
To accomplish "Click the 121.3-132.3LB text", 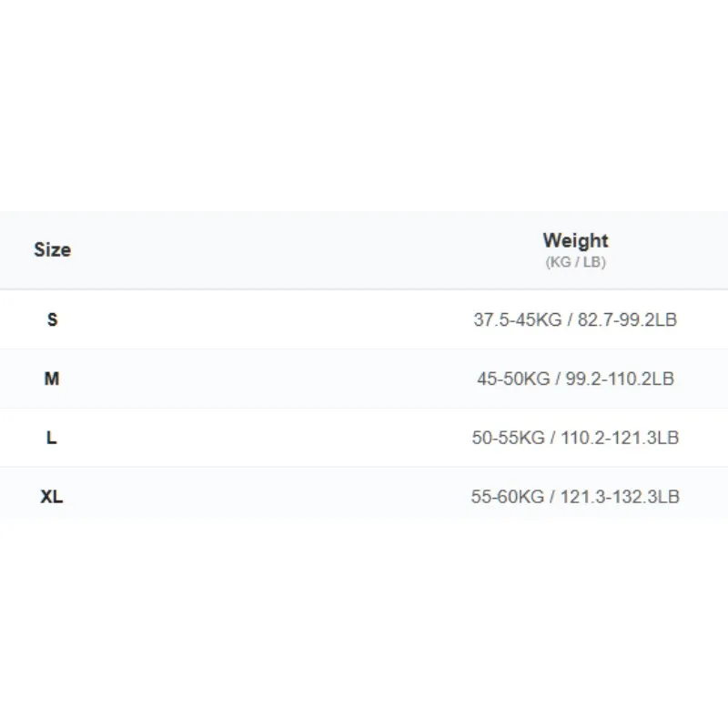I will [x=620, y=496].
